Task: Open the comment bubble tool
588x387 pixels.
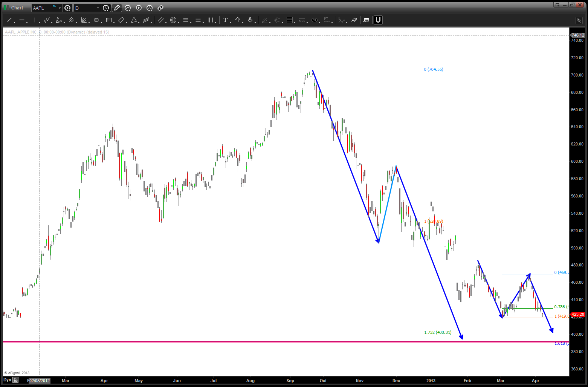Action: (x=366, y=20)
